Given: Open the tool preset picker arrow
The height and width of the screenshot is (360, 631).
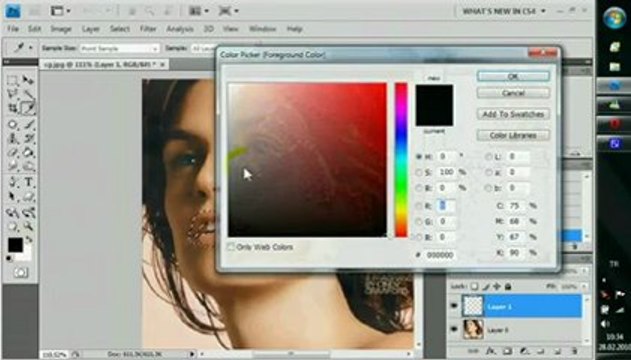Looking at the screenshot, I should point(31,48).
